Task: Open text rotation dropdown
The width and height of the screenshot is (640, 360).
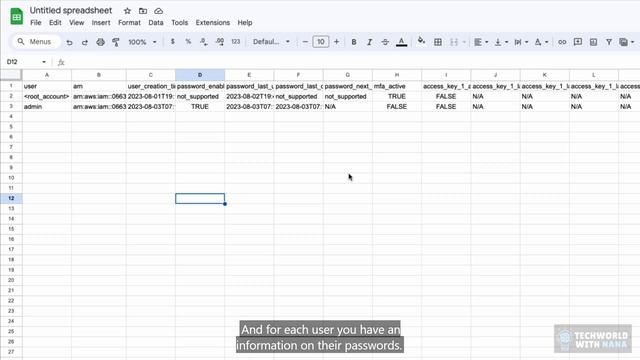Action: (x=541, y=42)
